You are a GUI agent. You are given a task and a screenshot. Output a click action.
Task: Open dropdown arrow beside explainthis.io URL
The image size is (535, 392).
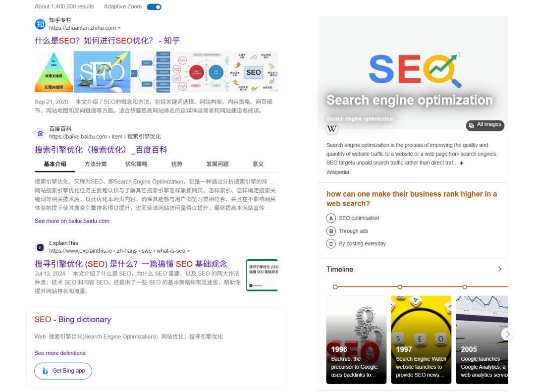(x=189, y=251)
